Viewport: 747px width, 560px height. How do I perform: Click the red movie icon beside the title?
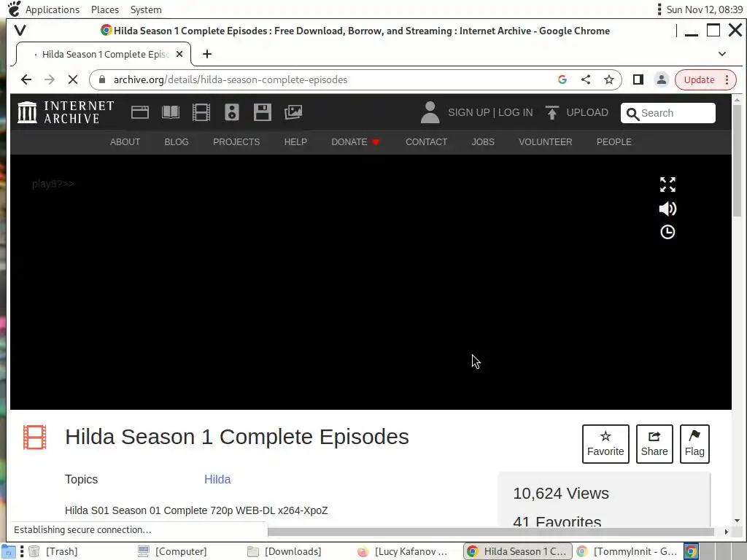tap(35, 437)
